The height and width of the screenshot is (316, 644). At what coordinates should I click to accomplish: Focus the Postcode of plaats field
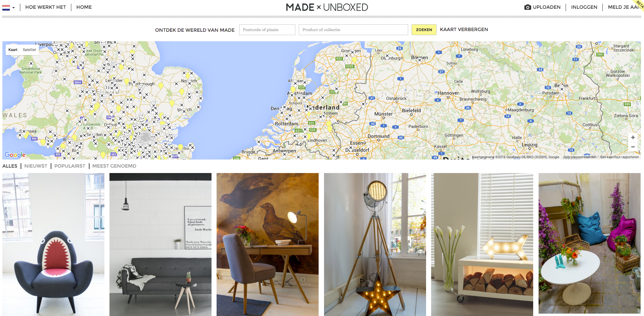click(x=267, y=30)
